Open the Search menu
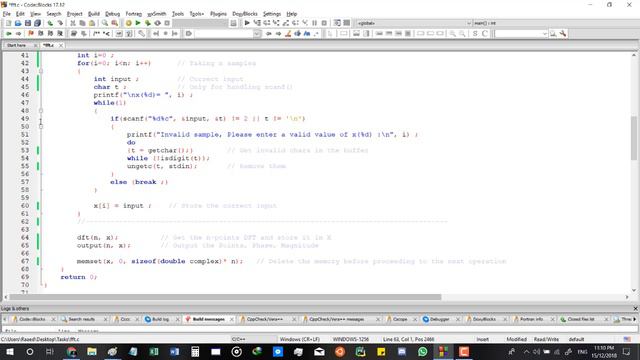 pyautogui.click(x=53, y=14)
